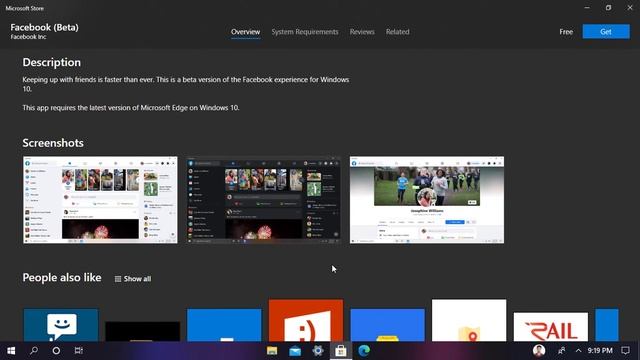Expand hidden tray icons chevron
This screenshot has width=640, height=360.
(x=578, y=351)
